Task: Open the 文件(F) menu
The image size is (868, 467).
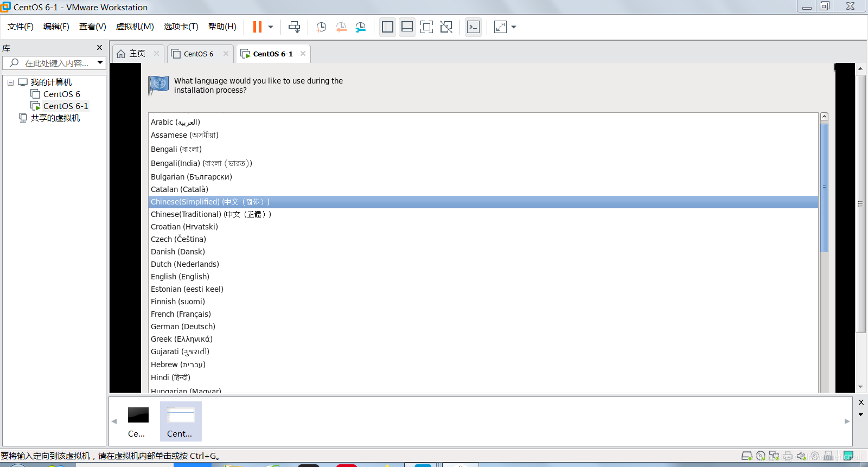Action: [x=21, y=27]
